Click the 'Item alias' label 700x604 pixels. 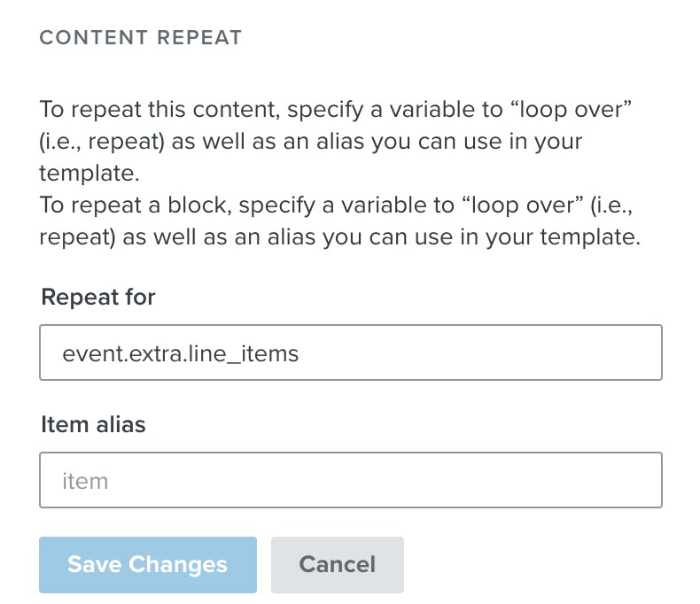pyautogui.click(x=93, y=425)
